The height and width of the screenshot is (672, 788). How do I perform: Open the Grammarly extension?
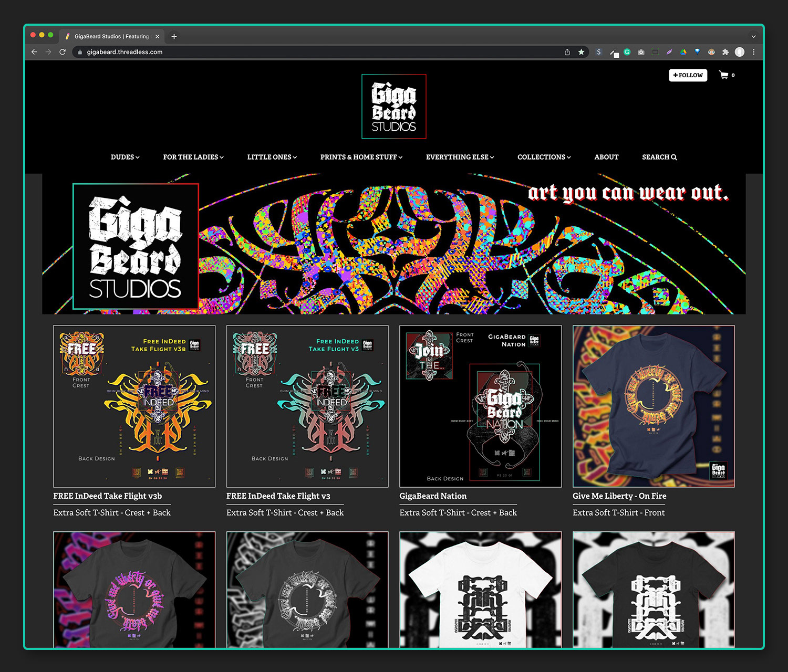(627, 52)
